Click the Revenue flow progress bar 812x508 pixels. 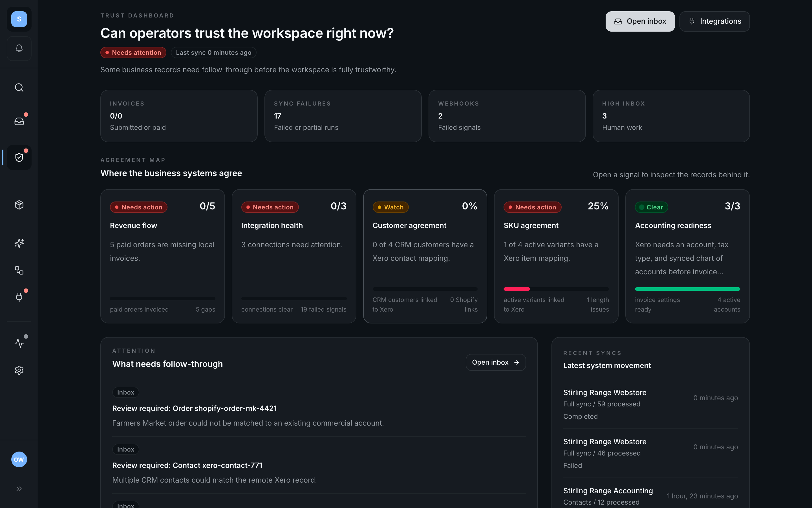(x=162, y=298)
